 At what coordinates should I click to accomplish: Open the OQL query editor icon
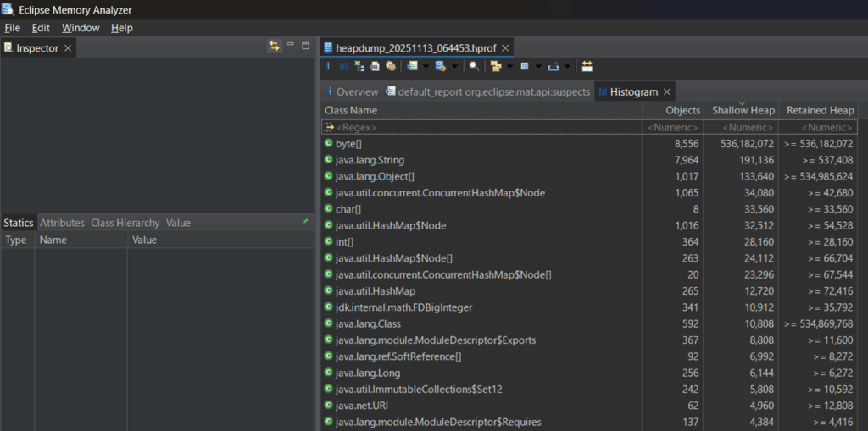tap(375, 66)
